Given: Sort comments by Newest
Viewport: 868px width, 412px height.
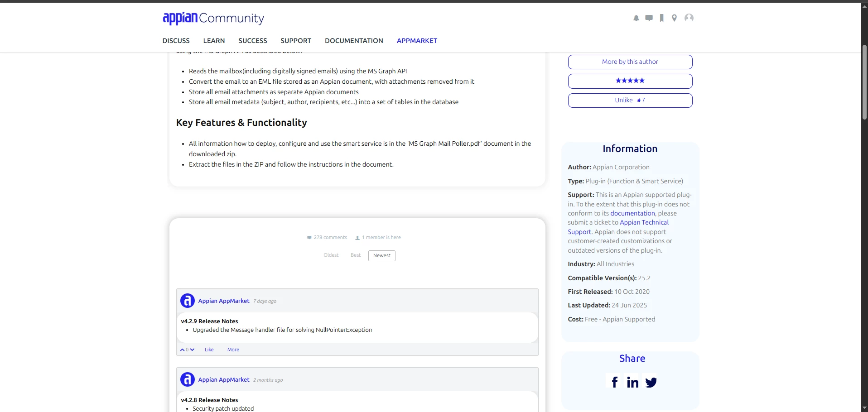Looking at the screenshot, I should (382, 256).
